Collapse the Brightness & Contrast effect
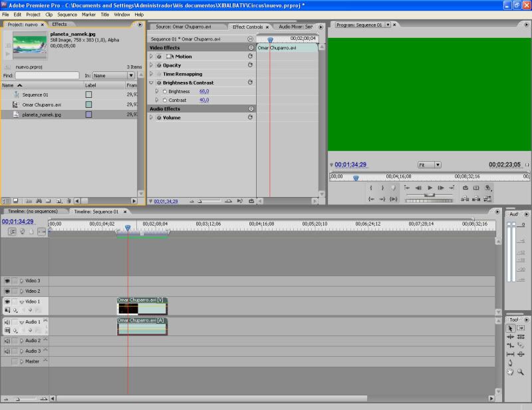The image size is (532, 410). tap(152, 83)
